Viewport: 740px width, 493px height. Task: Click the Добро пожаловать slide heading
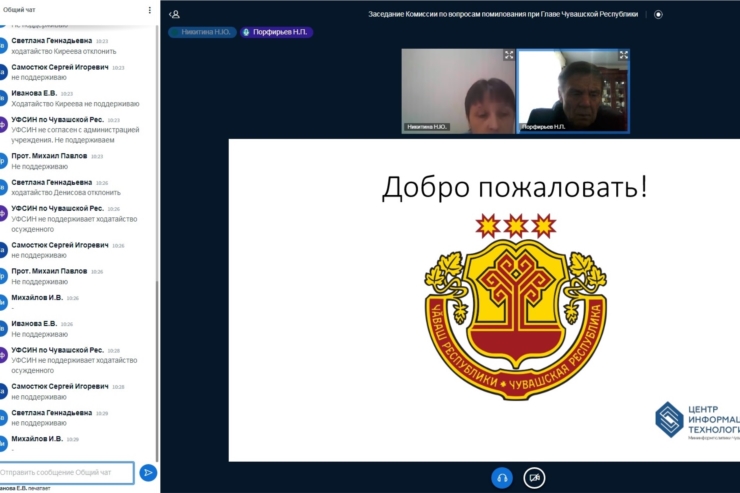[x=514, y=187]
